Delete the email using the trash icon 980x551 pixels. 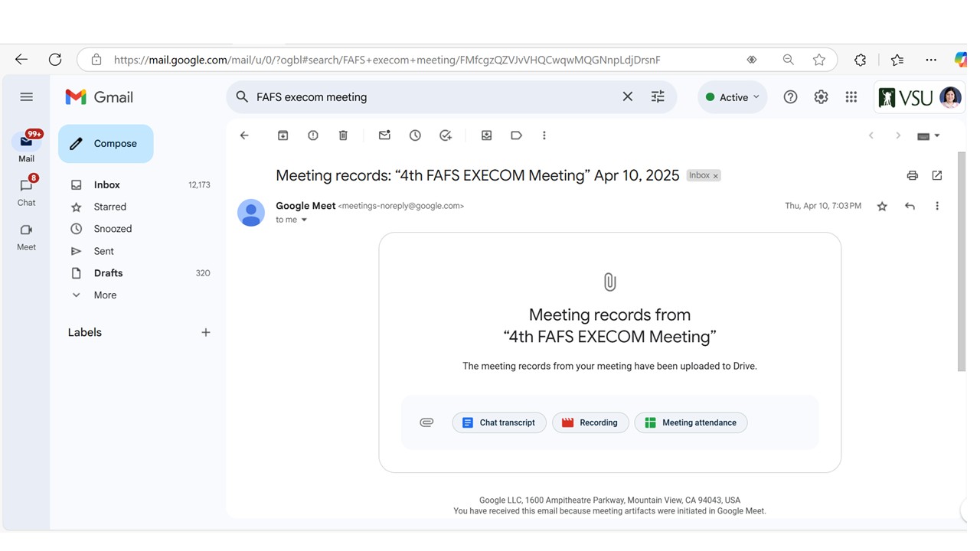[343, 135]
